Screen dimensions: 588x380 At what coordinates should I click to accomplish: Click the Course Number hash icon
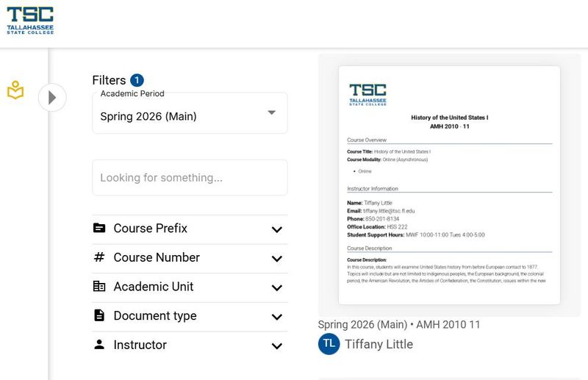coord(99,257)
